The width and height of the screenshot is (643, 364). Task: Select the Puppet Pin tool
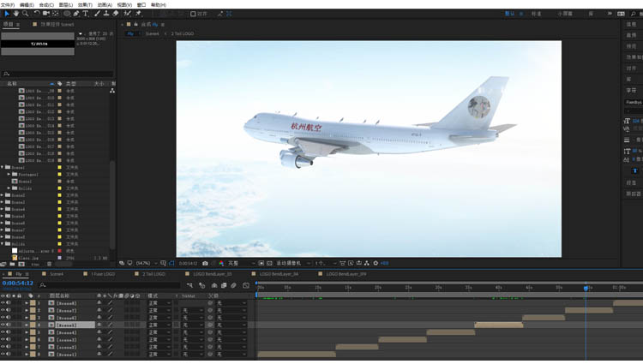pos(138,14)
